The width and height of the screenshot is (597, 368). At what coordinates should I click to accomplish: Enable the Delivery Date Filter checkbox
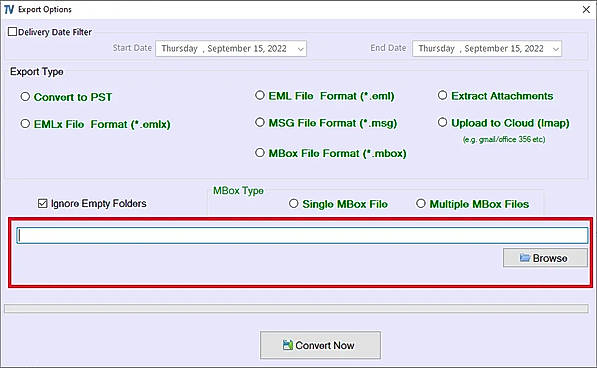click(13, 32)
